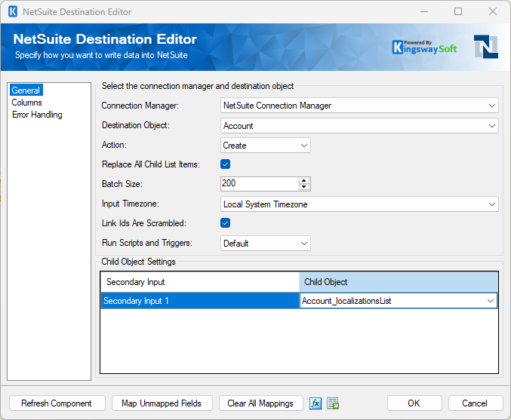Click the KingswaySoft K title bar icon
Image resolution: width=511 pixels, height=420 pixels.
point(13,12)
